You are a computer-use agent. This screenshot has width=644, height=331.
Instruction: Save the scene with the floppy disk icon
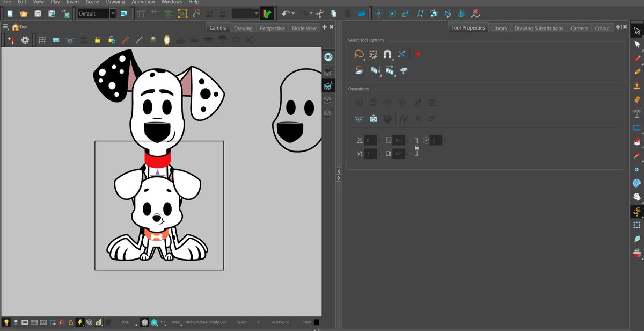coord(38,13)
